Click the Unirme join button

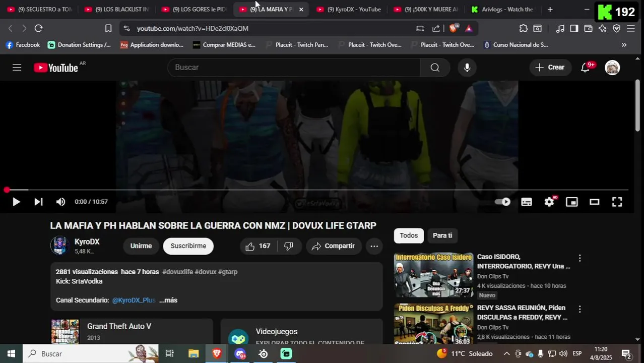coord(141,246)
